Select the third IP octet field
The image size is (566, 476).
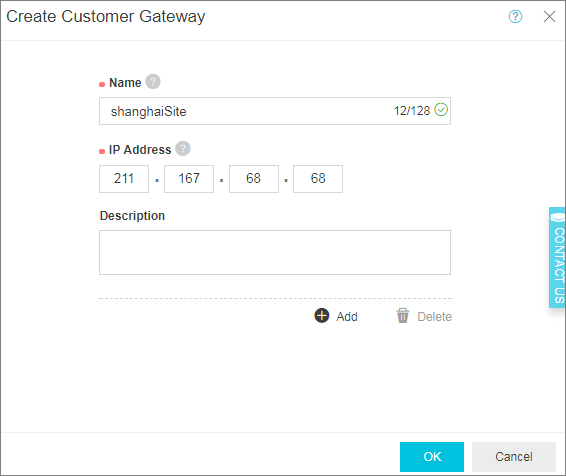[x=254, y=179]
